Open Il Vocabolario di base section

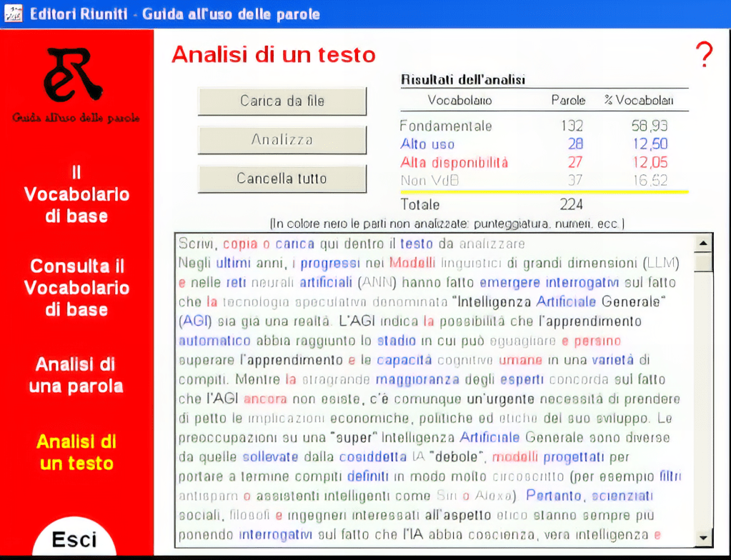click(76, 194)
